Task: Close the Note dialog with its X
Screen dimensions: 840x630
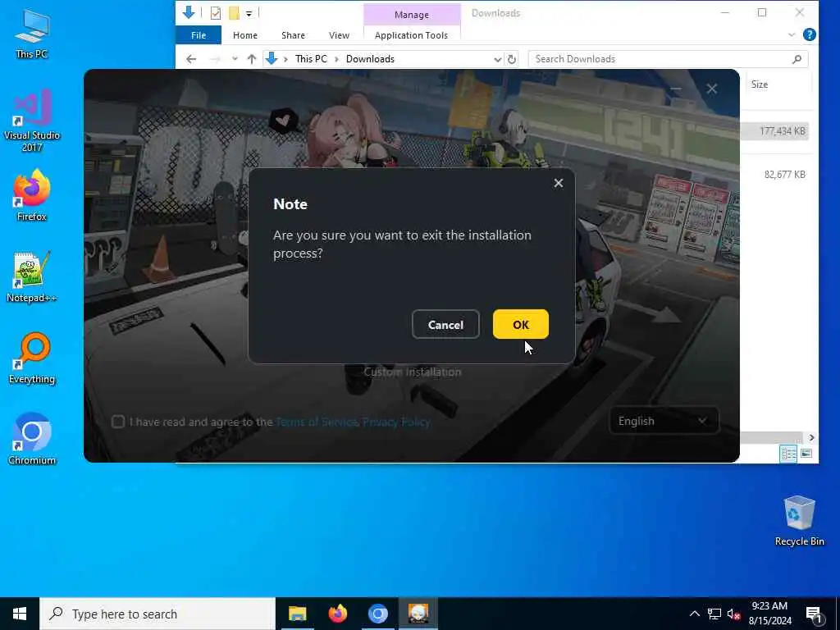Action: 558,183
